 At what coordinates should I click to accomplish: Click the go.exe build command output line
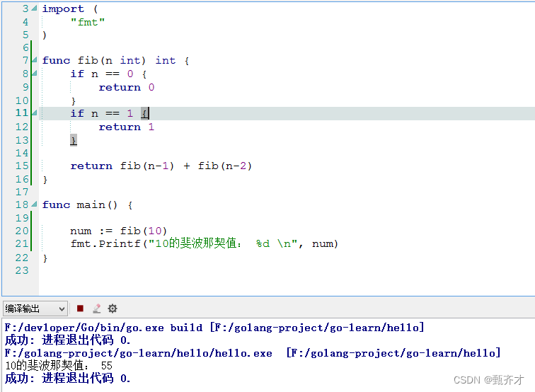tap(214, 328)
